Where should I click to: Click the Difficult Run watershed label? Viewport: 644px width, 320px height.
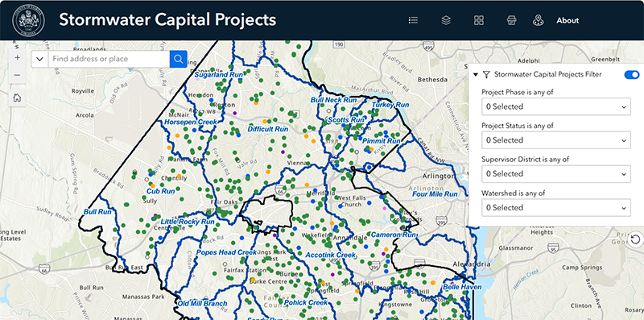pyautogui.click(x=268, y=129)
